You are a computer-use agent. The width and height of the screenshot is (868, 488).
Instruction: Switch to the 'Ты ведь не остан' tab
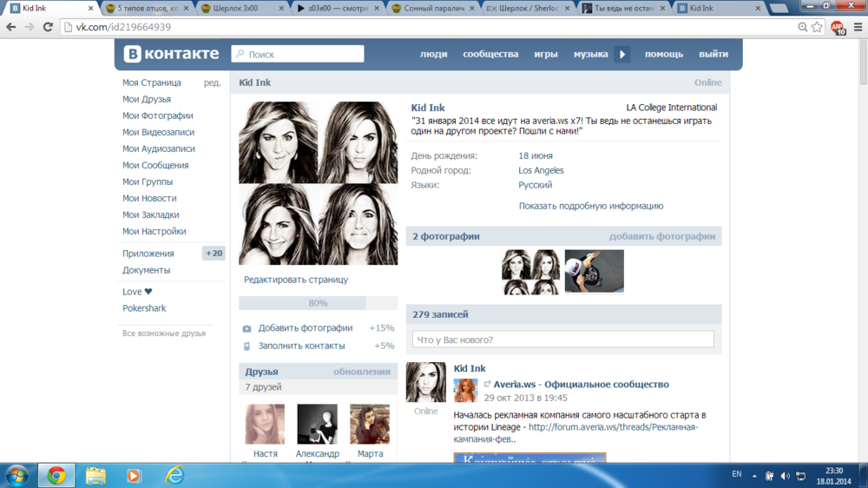(x=622, y=9)
